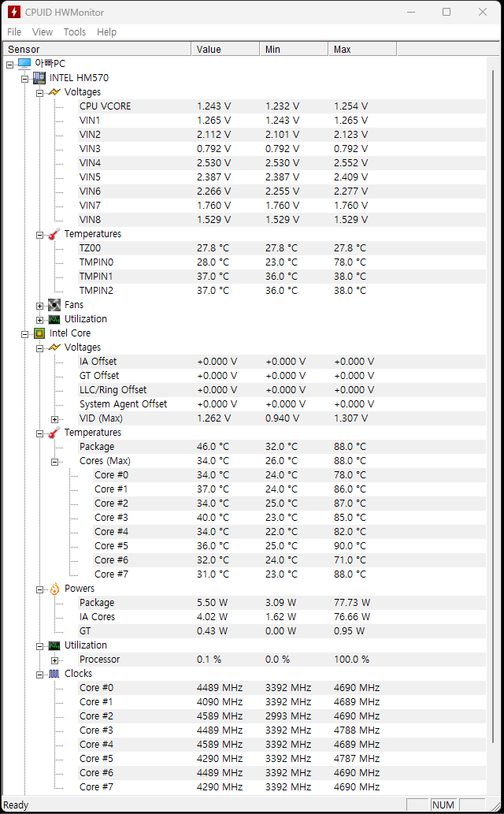Click the 90.0 °C max value
Viewport: 504px width, 814px height.
click(x=350, y=546)
